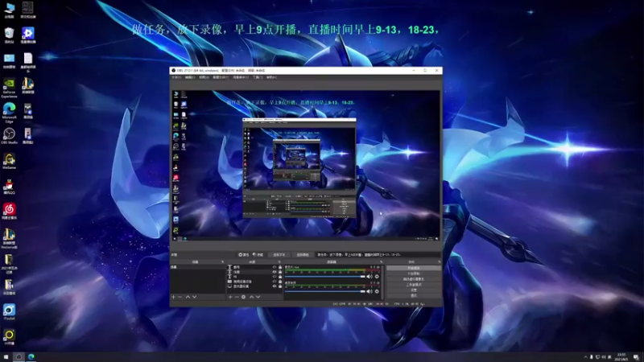Open the 配置文件(P) Profile menu in OBS
The image size is (644, 362).
(221, 77)
